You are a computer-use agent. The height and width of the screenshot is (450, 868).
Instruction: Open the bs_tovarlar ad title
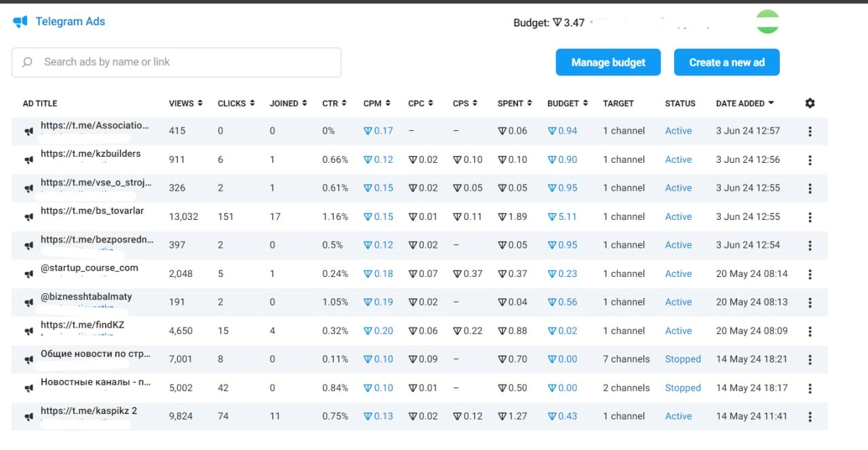tap(92, 210)
